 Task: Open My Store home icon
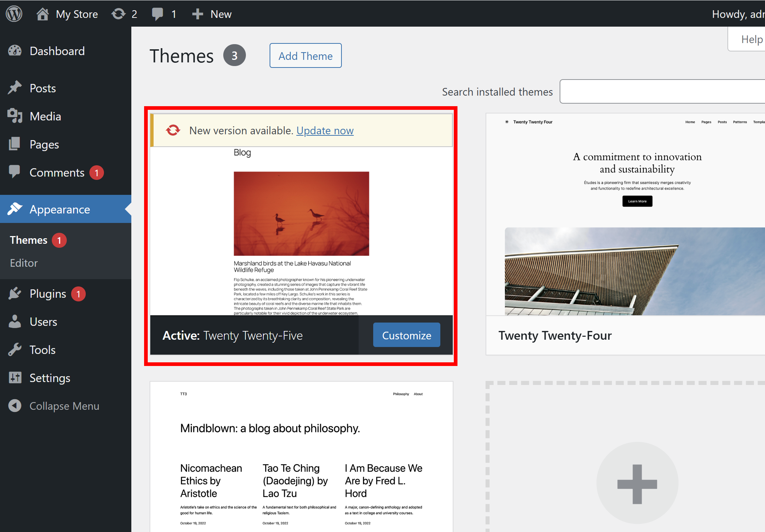(x=43, y=14)
